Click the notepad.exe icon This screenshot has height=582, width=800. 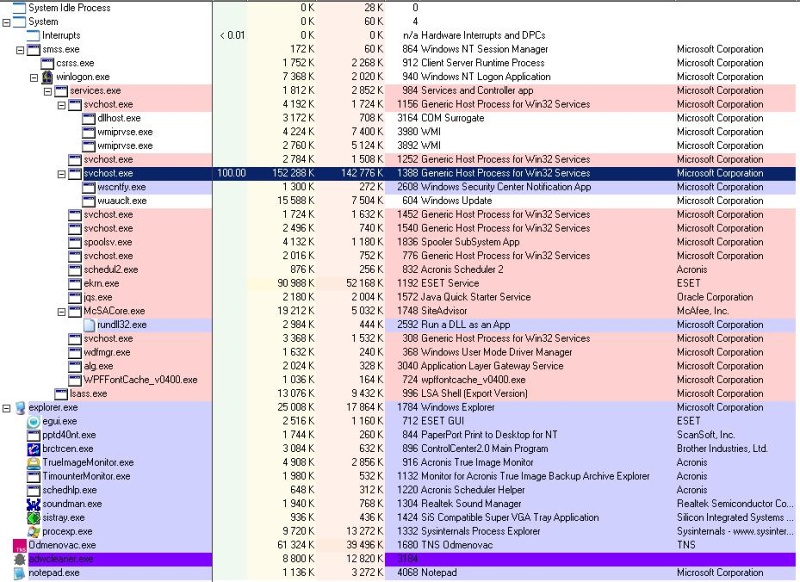click(20, 573)
